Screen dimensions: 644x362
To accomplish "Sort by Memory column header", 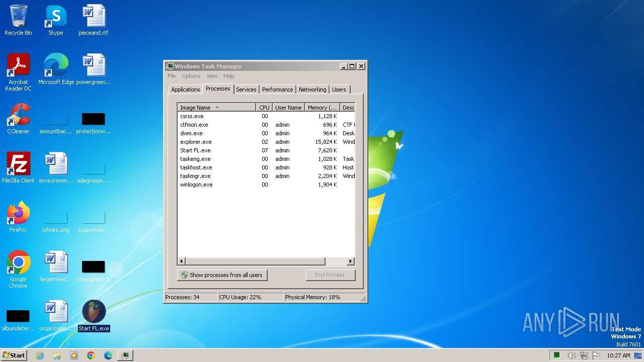I will click(x=322, y=108).
